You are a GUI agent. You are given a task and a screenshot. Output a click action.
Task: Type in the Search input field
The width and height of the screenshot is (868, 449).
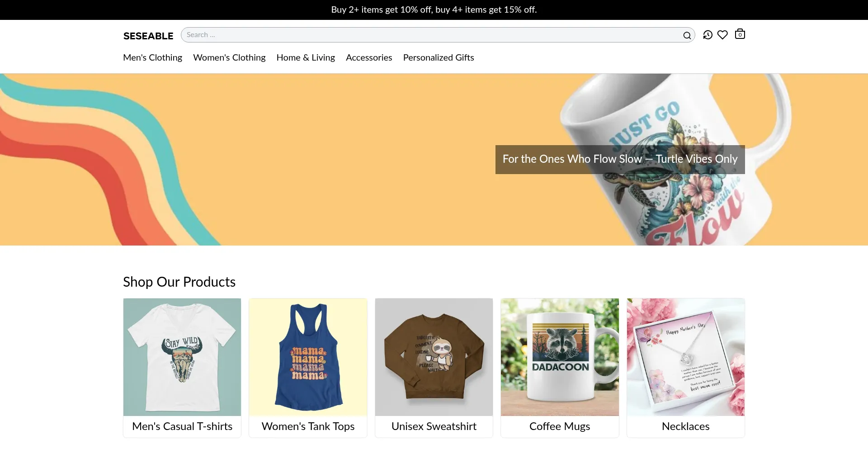(x=429, y=35)
